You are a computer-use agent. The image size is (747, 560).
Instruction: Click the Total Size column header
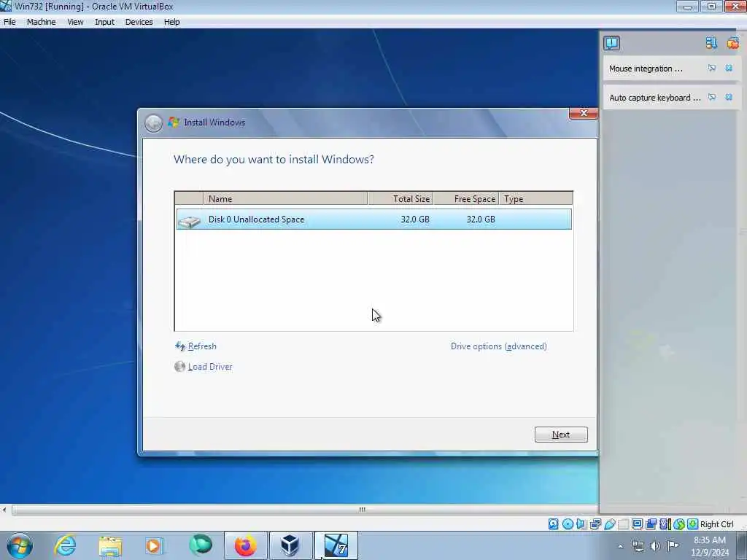[400, 198]
